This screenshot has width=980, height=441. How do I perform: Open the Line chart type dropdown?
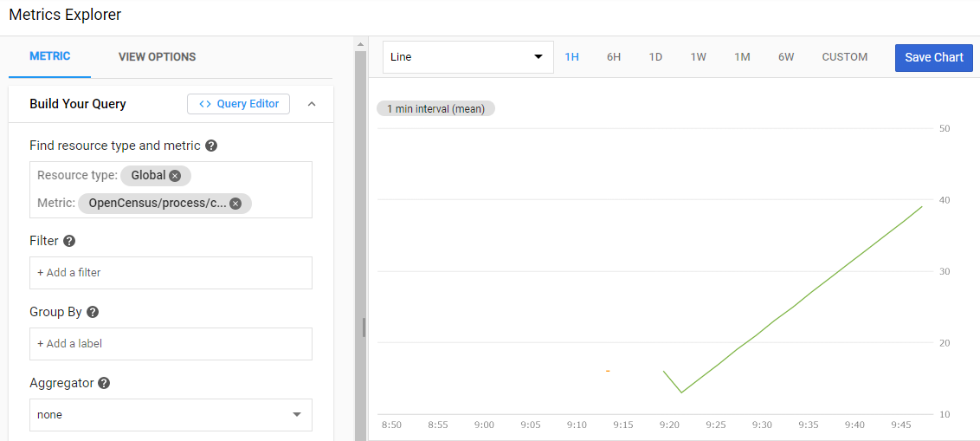coord(468,57)
